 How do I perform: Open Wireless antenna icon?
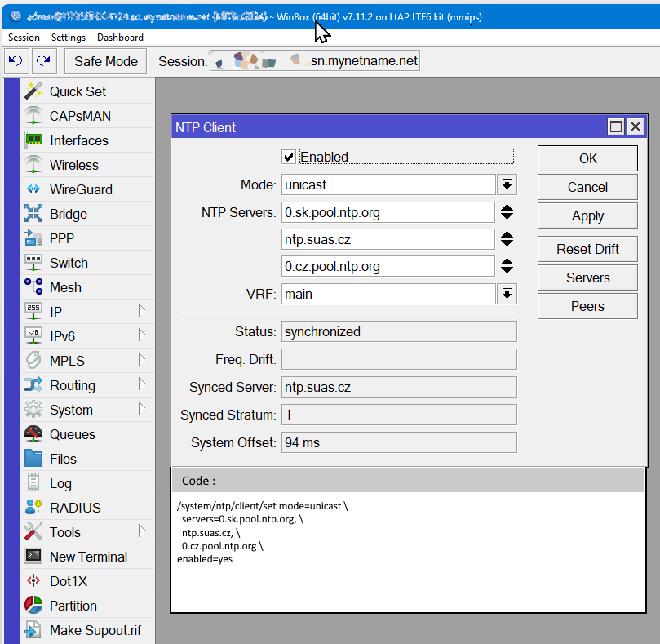pyautogui.click(x=33, y=165)
